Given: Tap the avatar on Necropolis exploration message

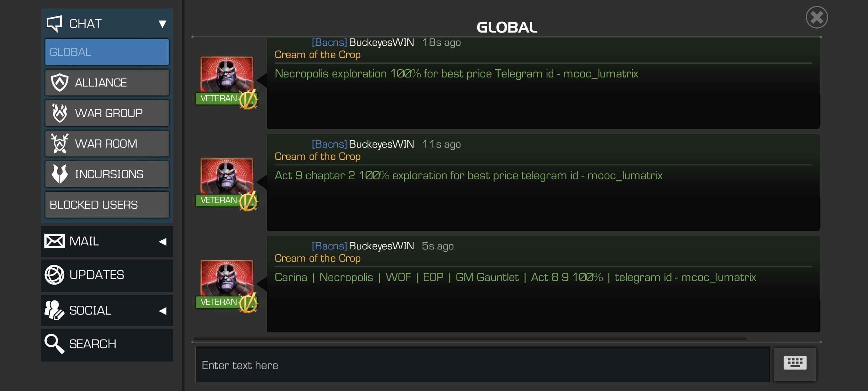Looking at the screenshot, I should 226,75.
